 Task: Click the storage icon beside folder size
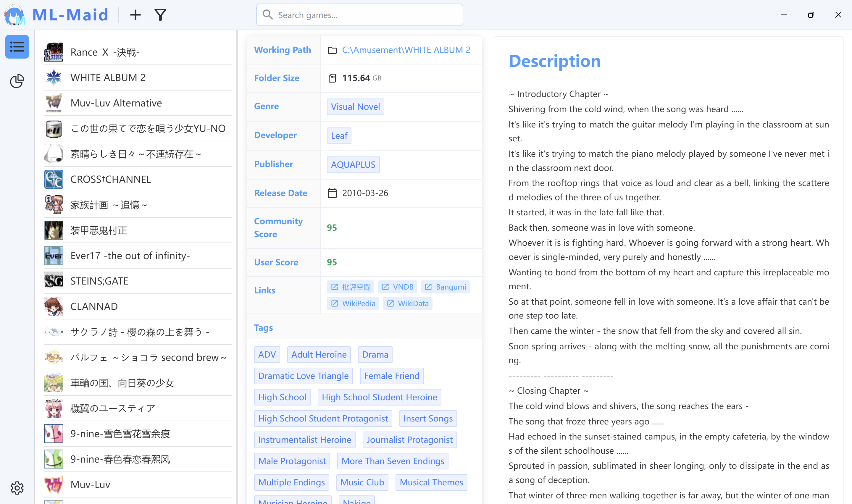(x=332, y=78)
